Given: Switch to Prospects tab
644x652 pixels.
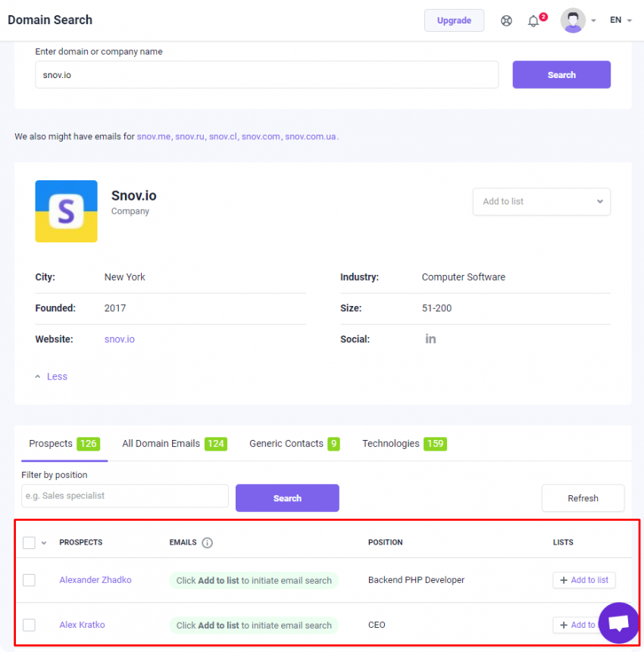Looking at the screenshot, I should 64,444.
